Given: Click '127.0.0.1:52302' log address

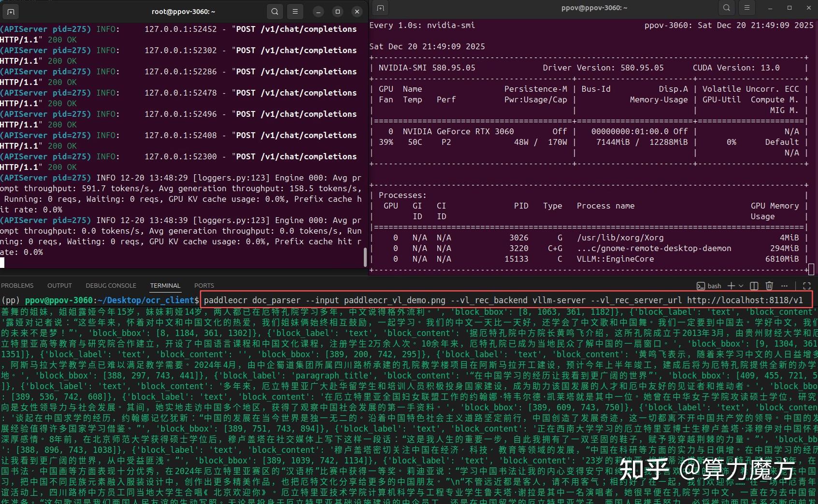Looking at the screenshot, I should coord(181,50).
